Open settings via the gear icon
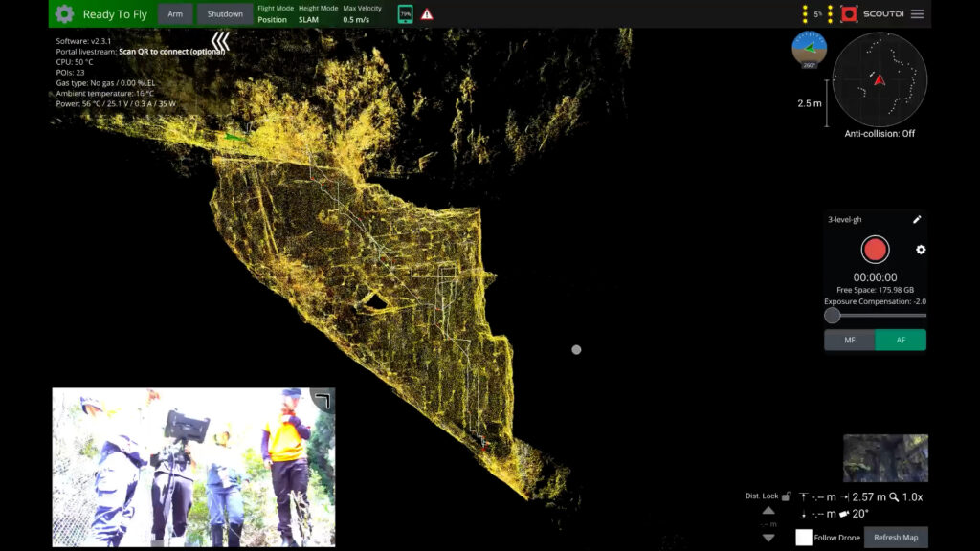This screenshot has height=551, width=980. point(64,14)
